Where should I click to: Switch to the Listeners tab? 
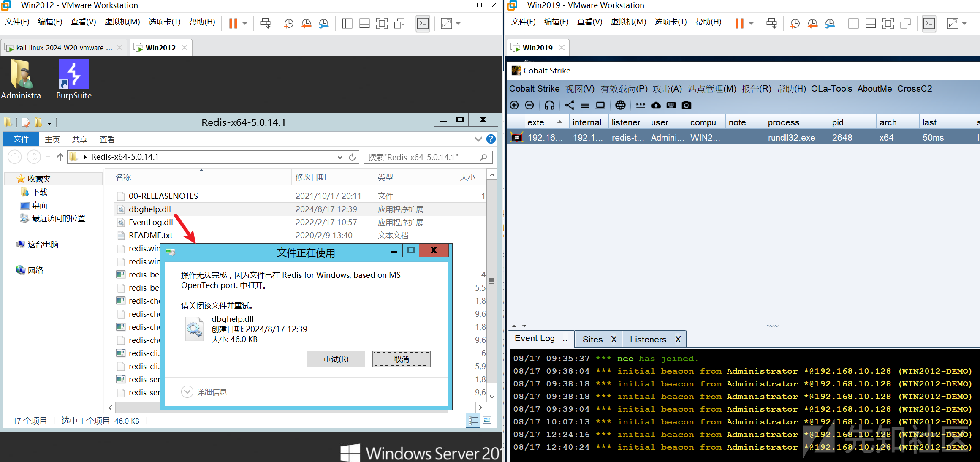648,339
